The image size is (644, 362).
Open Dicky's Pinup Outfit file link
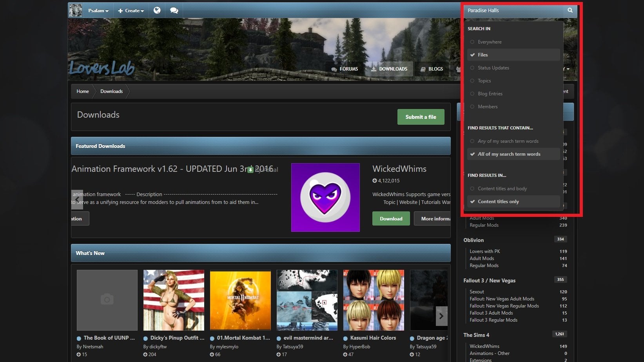177,338
